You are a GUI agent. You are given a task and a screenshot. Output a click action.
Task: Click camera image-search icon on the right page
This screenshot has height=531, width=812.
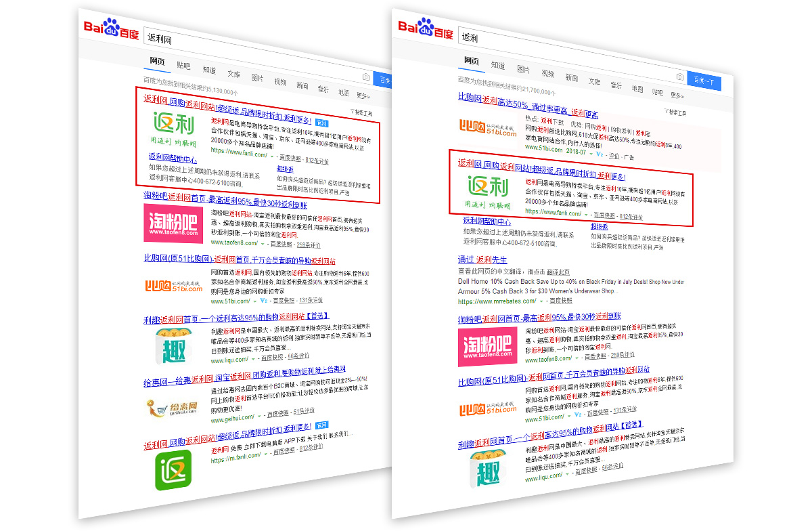pos(679,77)
